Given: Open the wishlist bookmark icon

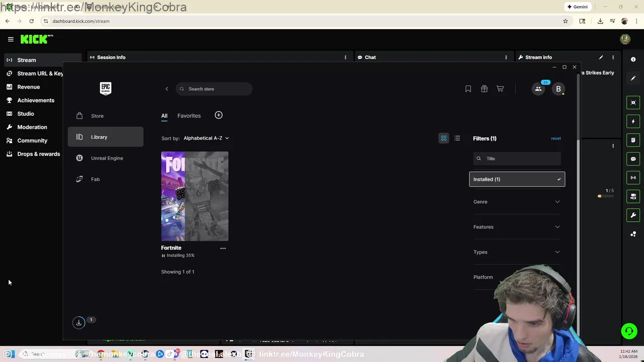Looking at the screenshot, I should (x=468, y=89).
